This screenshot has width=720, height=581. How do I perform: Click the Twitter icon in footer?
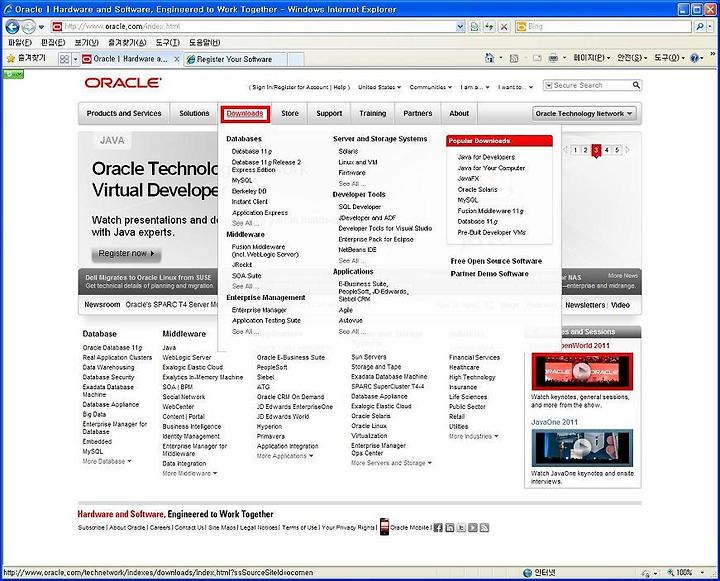pyautogui.click(x=461, y=528)
